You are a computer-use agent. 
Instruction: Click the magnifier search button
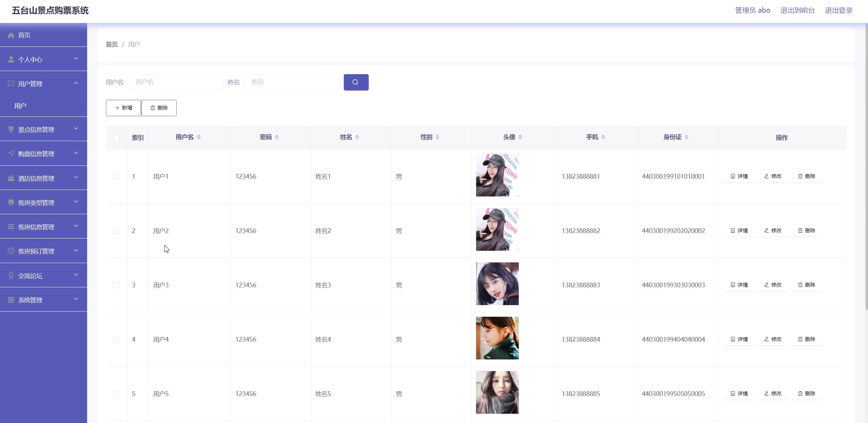coord(356,82)
